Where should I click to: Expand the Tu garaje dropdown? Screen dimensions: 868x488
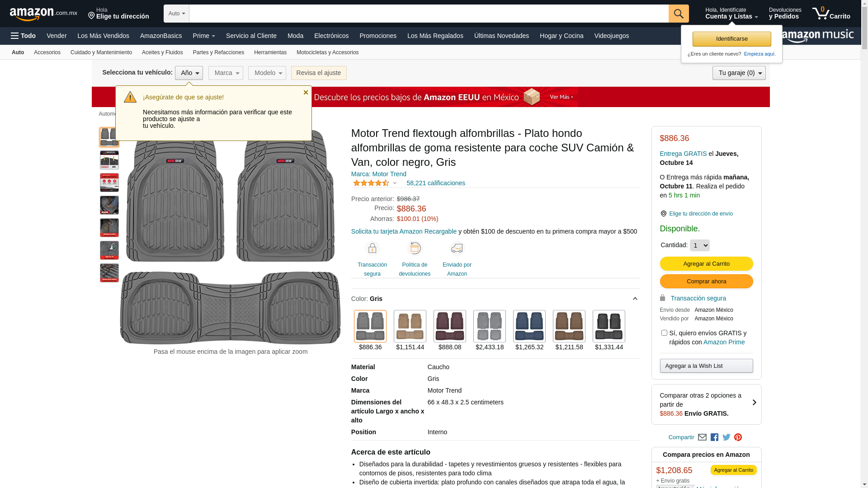click(739, 73)
